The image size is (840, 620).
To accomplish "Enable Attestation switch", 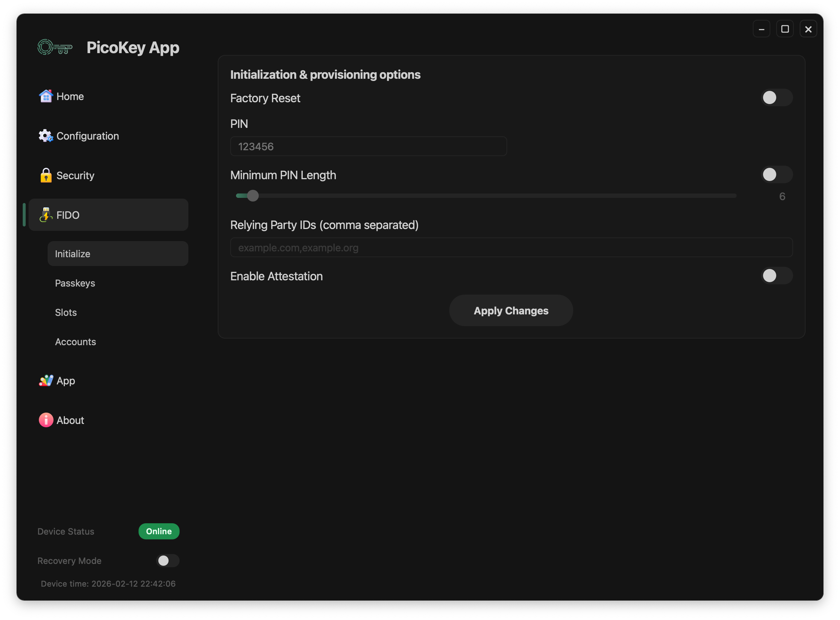I will tap(777, 276).
